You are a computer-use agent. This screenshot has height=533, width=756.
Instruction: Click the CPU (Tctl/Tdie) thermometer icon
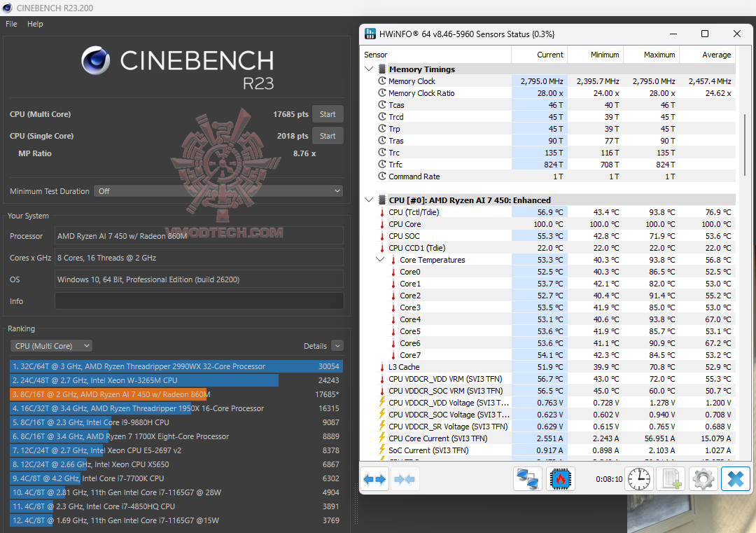click(x=382, y=212)
